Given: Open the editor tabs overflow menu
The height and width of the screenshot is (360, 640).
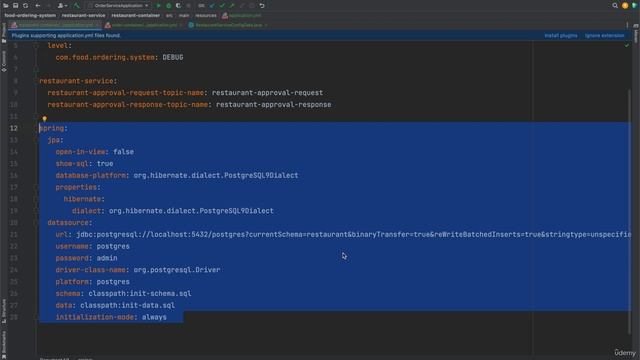Looking at the screenshot, I should click(x=627, y=25).
